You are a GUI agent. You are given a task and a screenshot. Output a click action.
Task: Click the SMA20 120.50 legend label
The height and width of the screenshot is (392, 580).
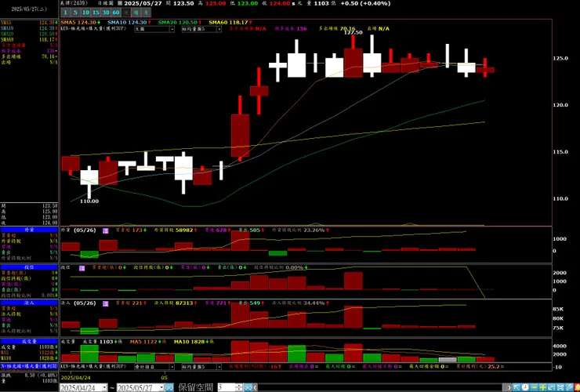point(179,23)
